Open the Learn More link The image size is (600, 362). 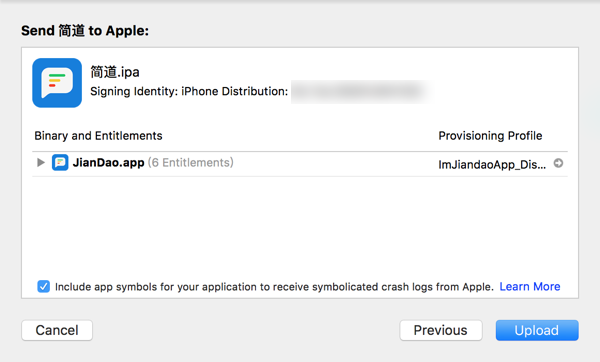(x=530, y=287)
